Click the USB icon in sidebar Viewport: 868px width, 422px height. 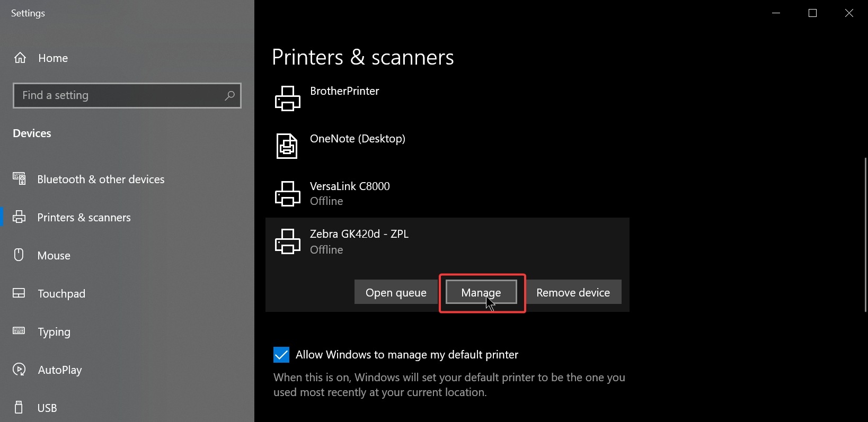19,407
